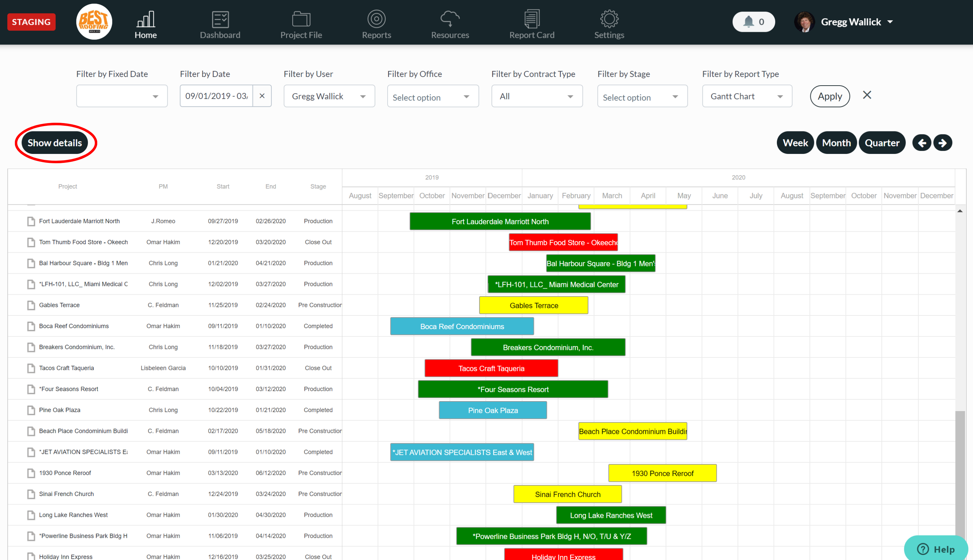Click the Show details button

tap(55, 142)
